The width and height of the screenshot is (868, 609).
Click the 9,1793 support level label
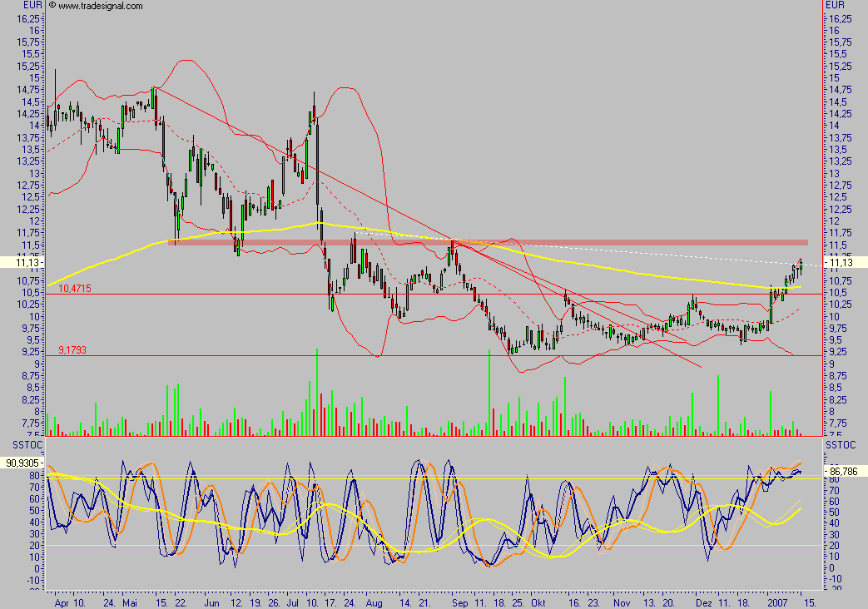click(x=73, y=349)
